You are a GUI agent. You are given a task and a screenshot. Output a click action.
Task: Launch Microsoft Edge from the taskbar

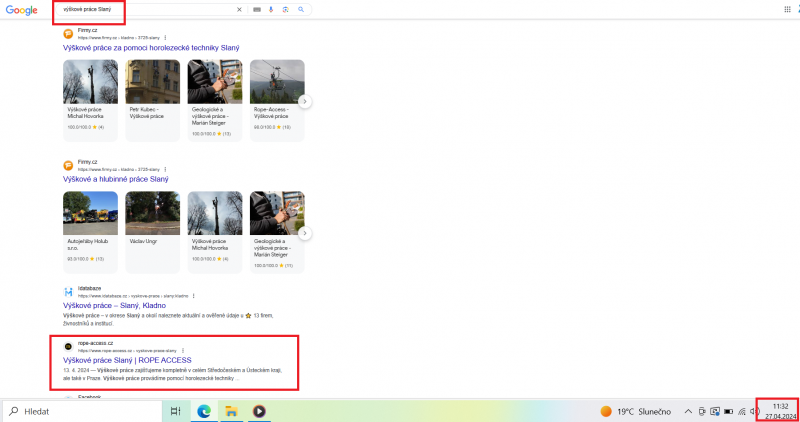(x=204, y=411)
